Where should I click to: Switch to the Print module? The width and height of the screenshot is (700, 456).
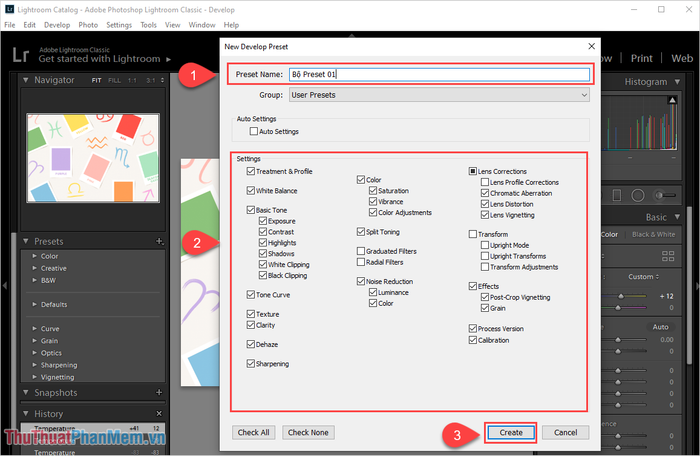(x=641, y=59)
